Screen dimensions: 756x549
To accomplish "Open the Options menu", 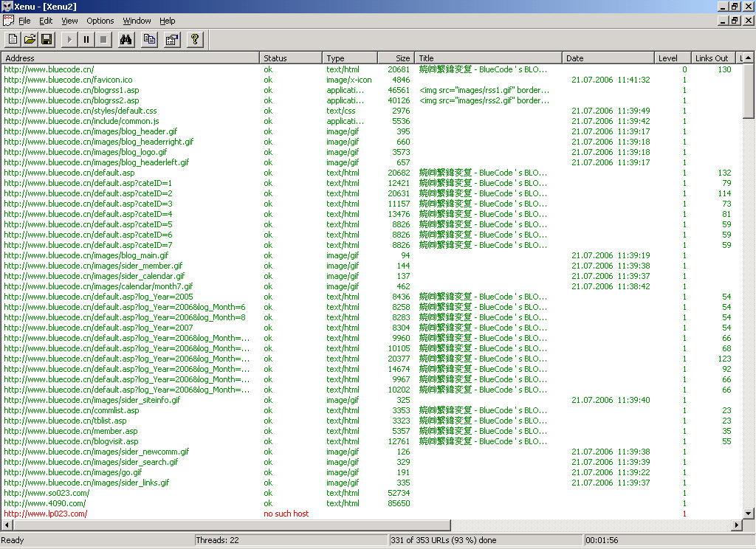I will pos(100,21).
